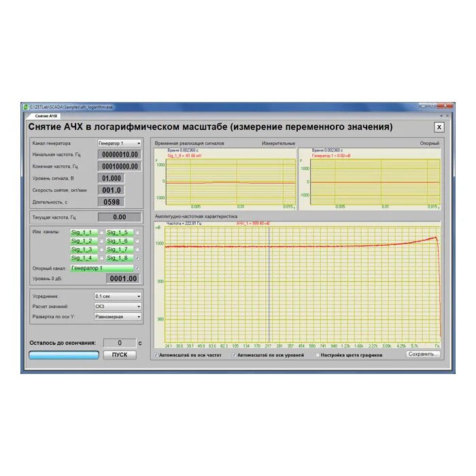Enable the Sig_1_1 channel checkbox
This screenshot has width=476, height=476.
point(102,233)
